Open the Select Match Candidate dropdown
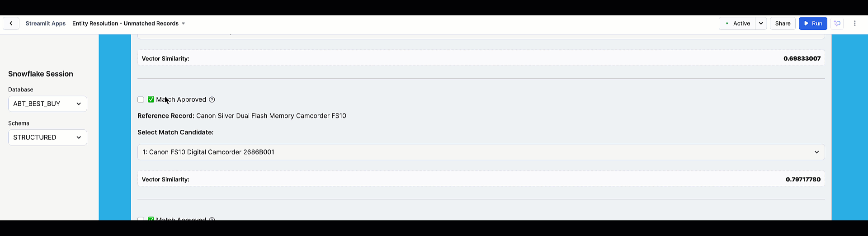 coord(481,152)
